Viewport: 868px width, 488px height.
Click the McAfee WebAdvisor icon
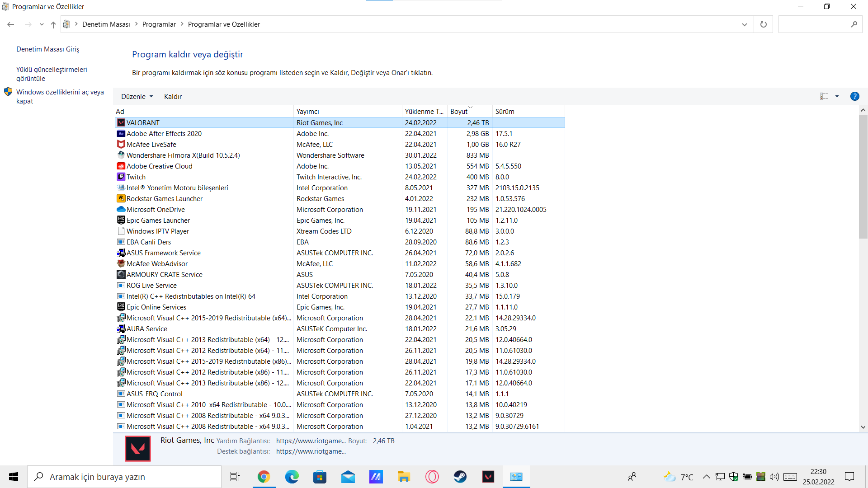coord(121,263)
